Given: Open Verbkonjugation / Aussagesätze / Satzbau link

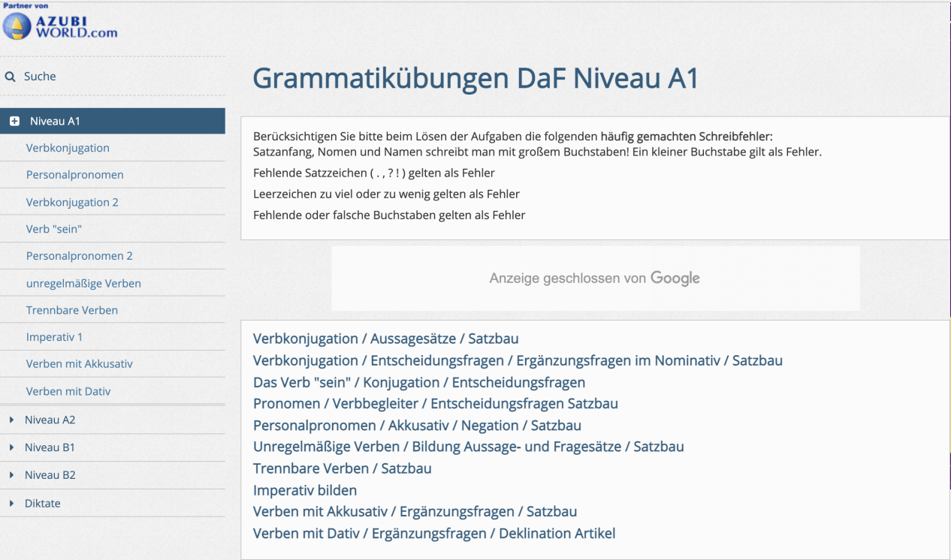Looking at the screenshot, I should tap(385, 339).
